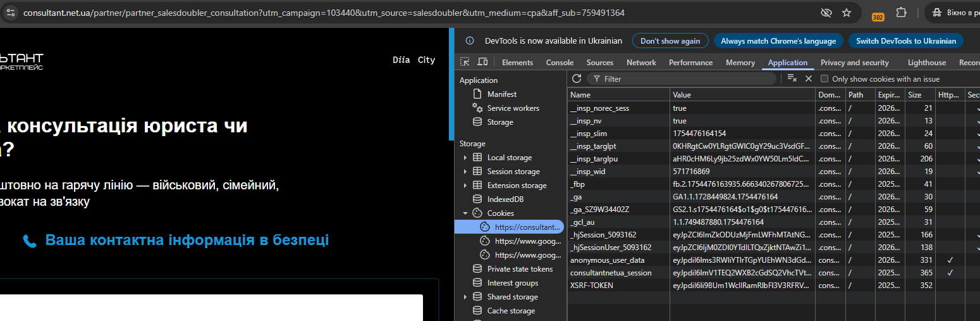
Task: Select the __insp_slim cookie row
Action: (x=773, y=134)
